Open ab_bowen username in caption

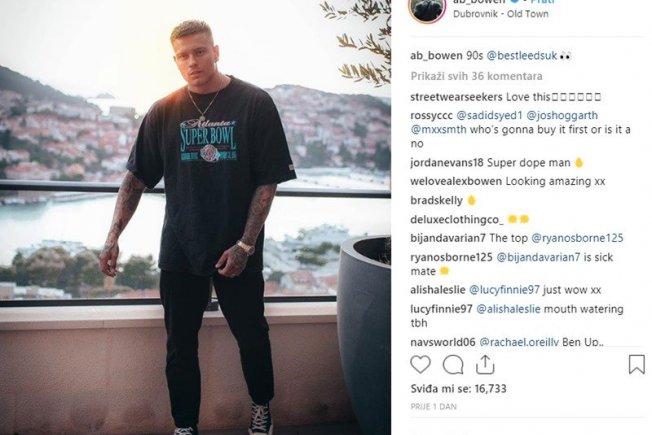pyautogui.click(x=436, y=56)
